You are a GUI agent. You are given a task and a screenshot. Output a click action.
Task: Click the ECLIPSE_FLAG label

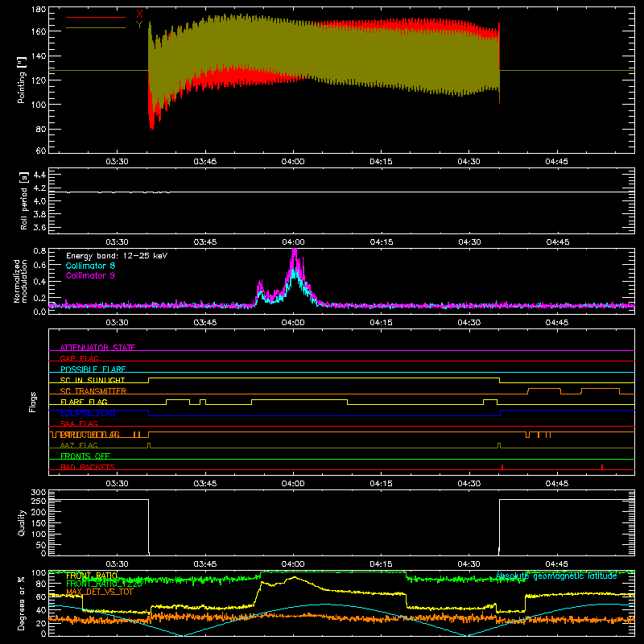coord(88,413)
